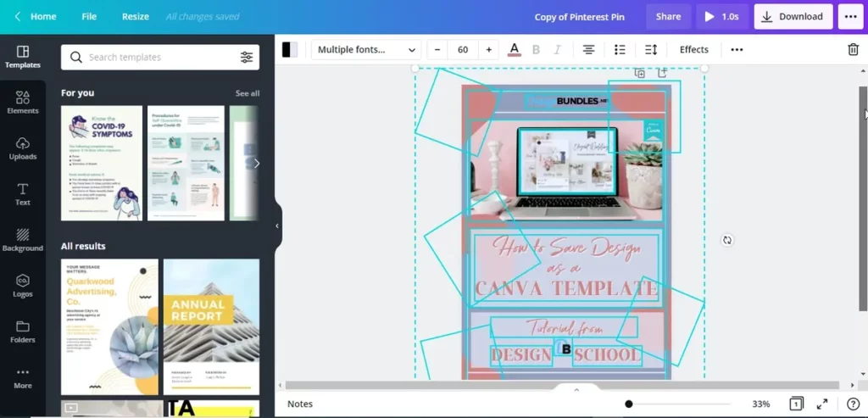
Task: Go to Home
Action: coord(43,17)
